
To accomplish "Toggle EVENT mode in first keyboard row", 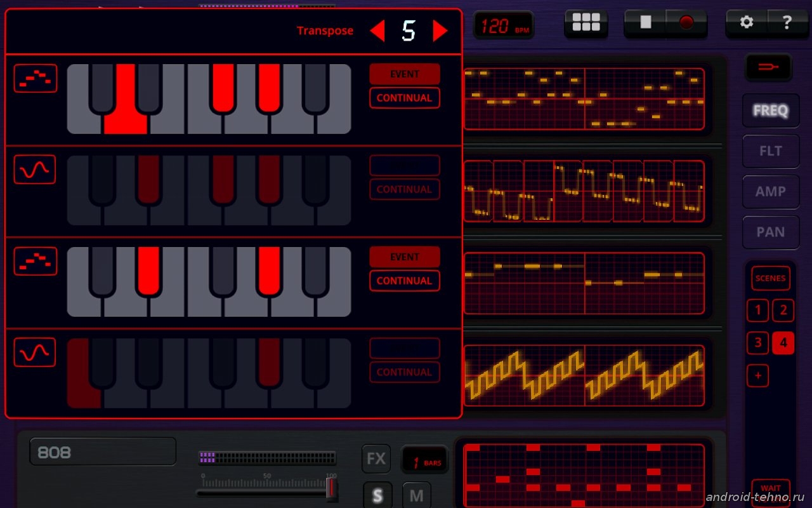I will (x=405, y=74).
